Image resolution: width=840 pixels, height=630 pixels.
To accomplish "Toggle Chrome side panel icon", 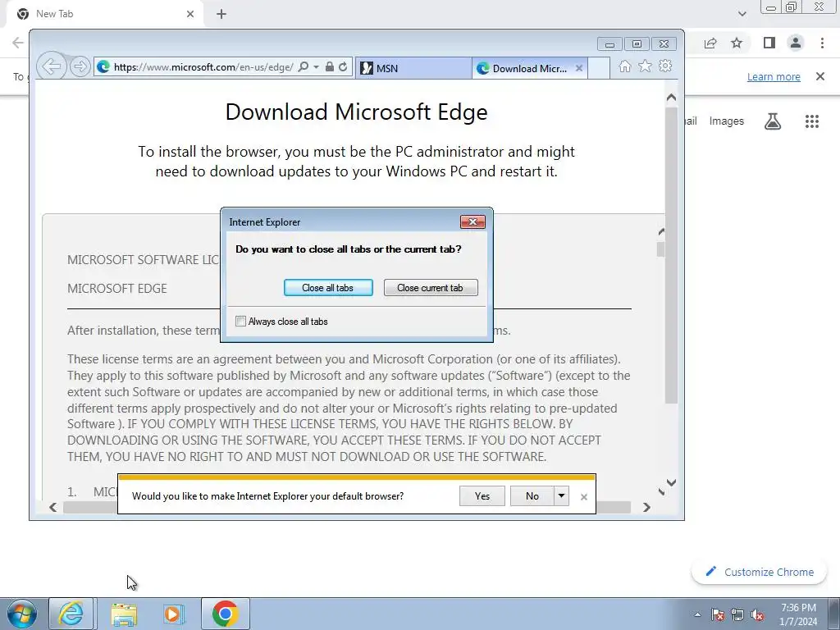I will (x=769, y=43).
